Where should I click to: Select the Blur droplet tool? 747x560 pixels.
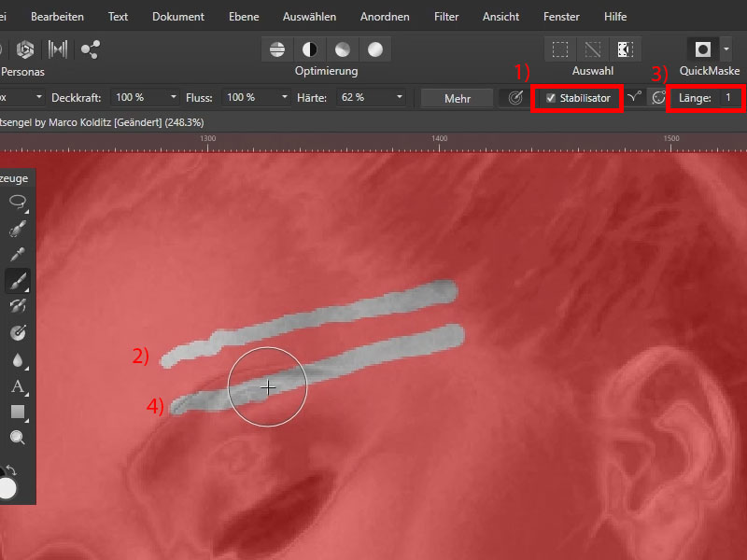[18, 360]
